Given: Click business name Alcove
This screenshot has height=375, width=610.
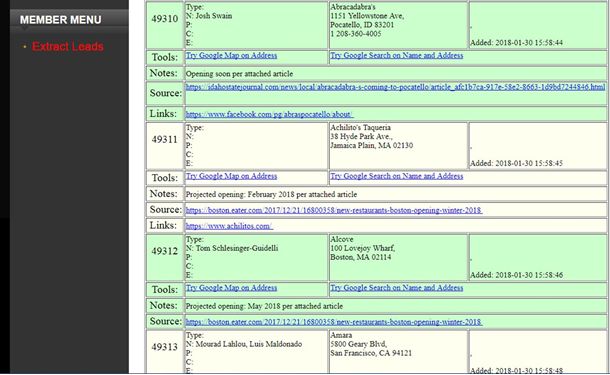Looking at the screenshot, I should pos(342,239).
